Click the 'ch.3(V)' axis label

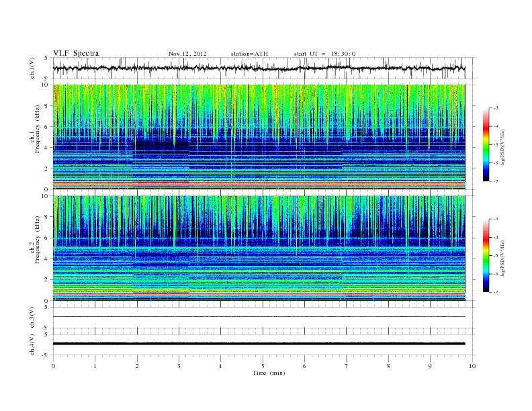pyautogui.click(x=32, y=317)
